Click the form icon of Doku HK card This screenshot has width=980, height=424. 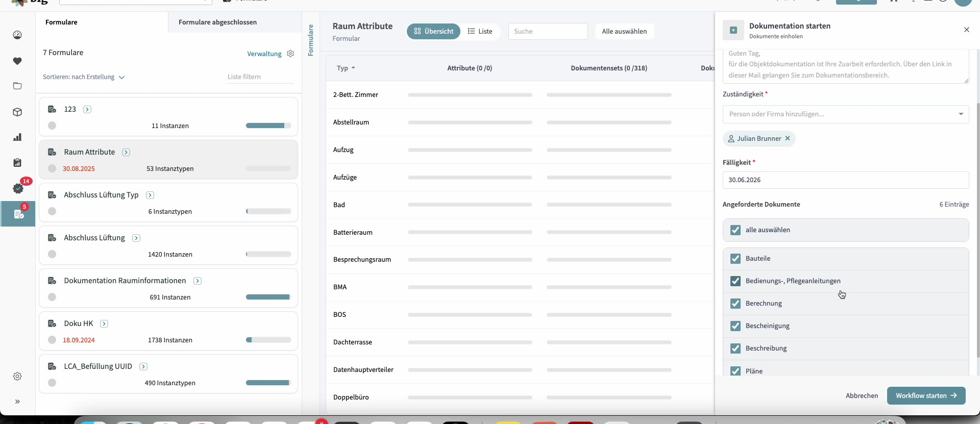pyautogui.click(x=52, y=323)
